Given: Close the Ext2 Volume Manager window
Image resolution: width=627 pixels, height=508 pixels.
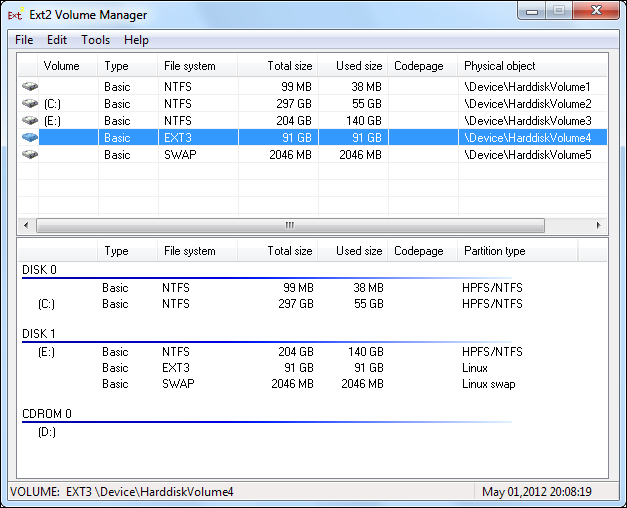Looking at the screenshot, I should tap(596, 10).
